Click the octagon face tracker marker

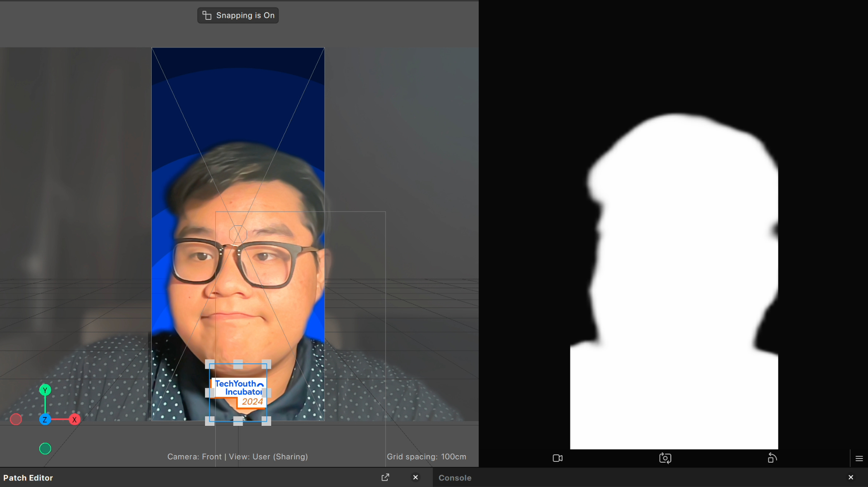(238, 234)
